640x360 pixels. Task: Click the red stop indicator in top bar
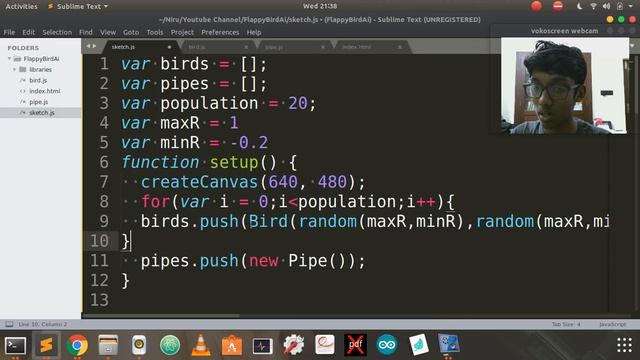point(558,6)
